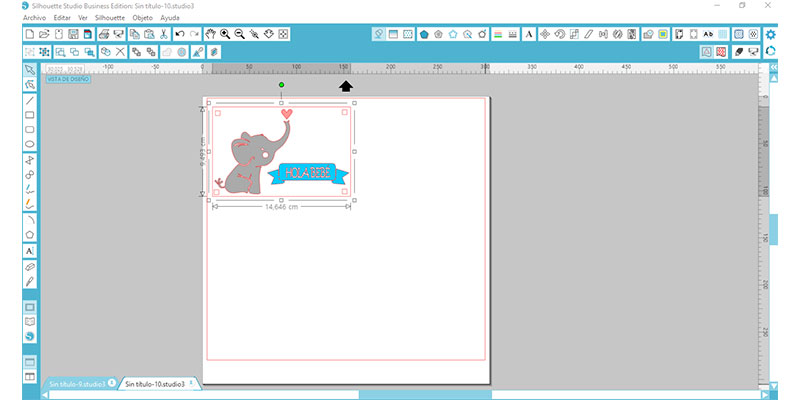The image size is (800, 400).
Task: Select the pan hand tool
Action: pyautogui.click(x=210, y=34)
